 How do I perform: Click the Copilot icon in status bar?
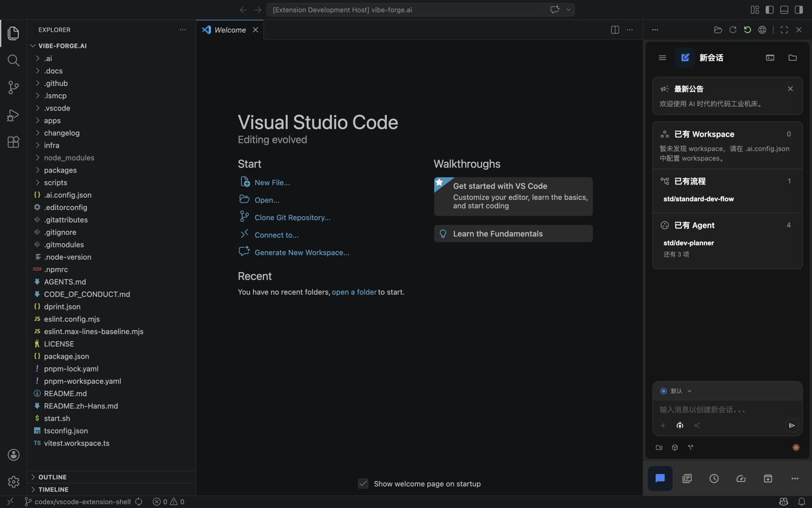coord(784,502)
